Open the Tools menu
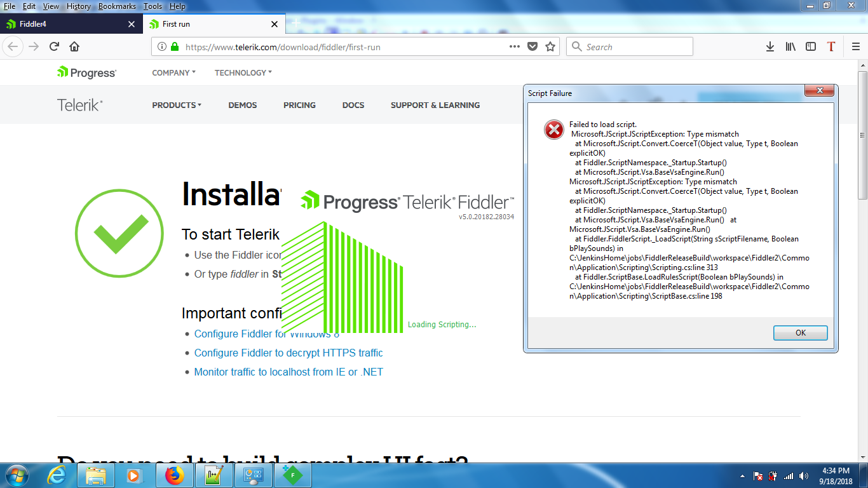868x488 pixels. 153,6
